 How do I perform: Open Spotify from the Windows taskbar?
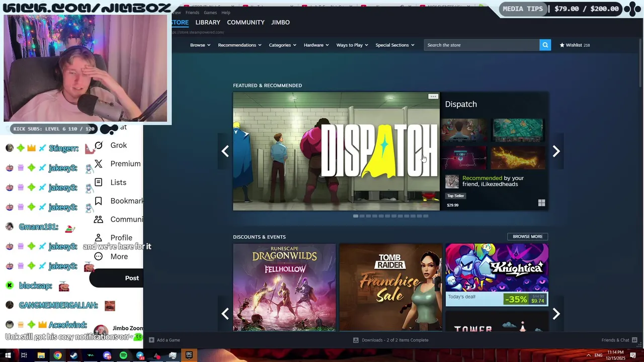point(123,355)
